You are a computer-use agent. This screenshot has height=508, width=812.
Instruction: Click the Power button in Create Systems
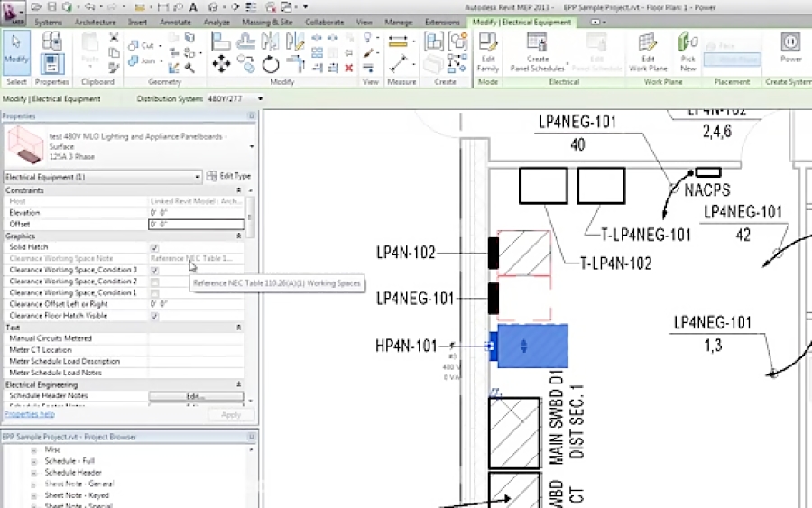(790, 48)
